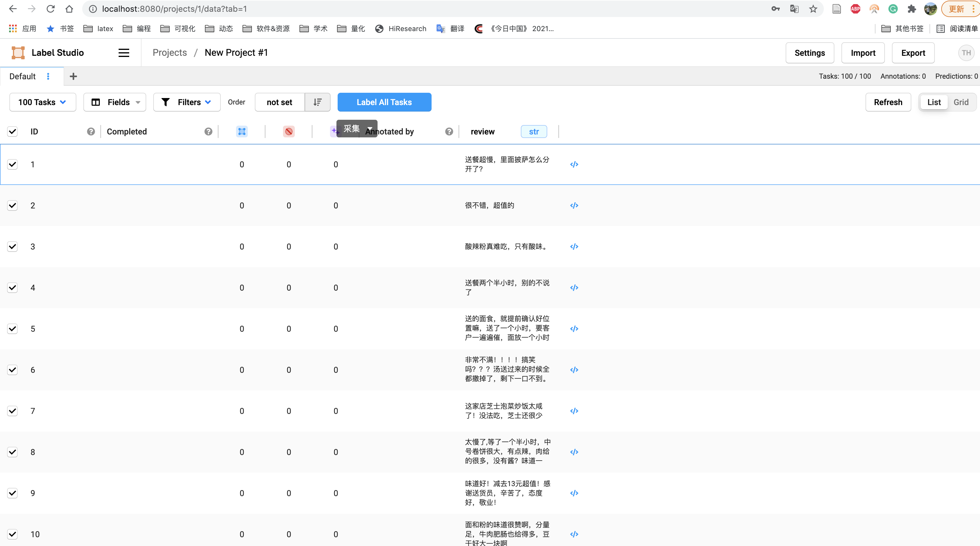980x546 pixels.
Task: Click the annotations count column icon
Action: pyautogui.click(x=242, y=131)
